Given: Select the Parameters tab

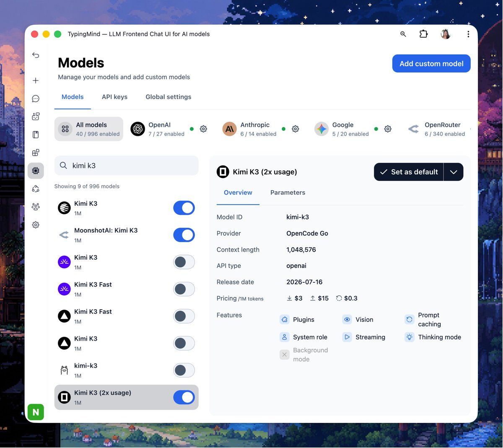Looking at the screenshot, I should 288,193.
